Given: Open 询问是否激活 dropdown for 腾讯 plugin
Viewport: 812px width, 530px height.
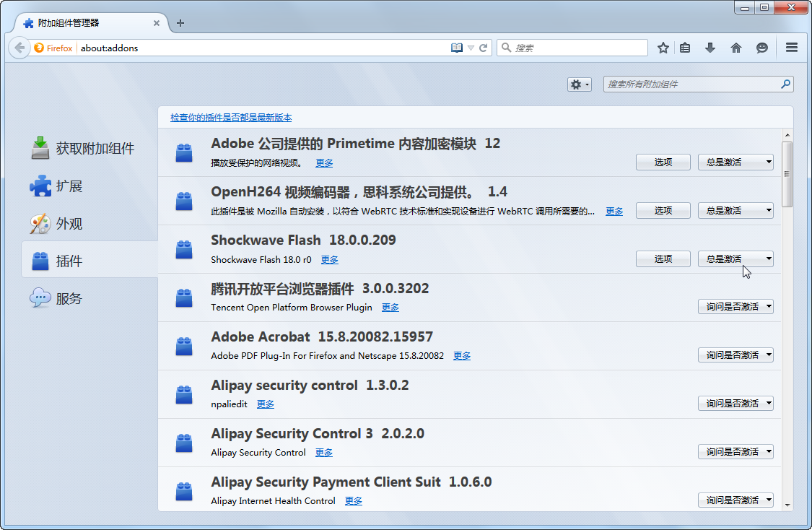Looking at the screenshot, I should [x=735, y=307].
